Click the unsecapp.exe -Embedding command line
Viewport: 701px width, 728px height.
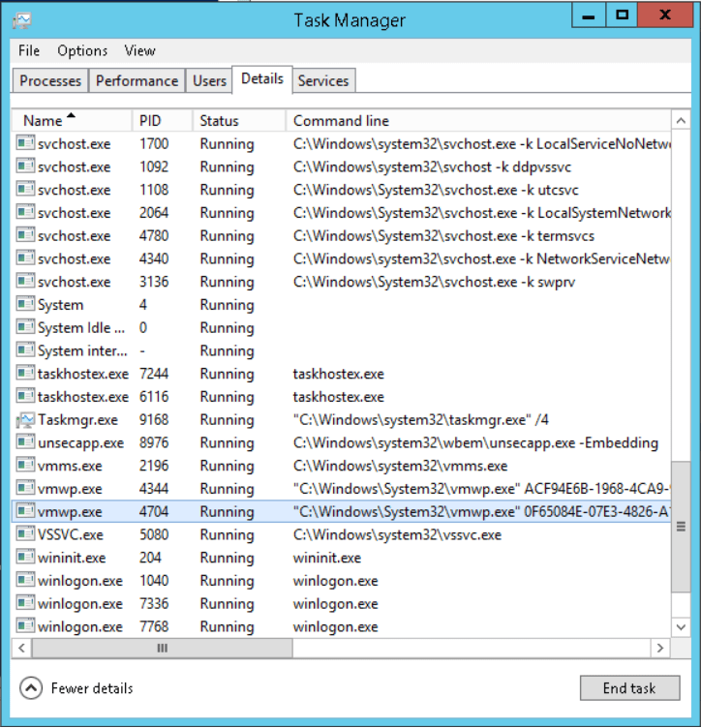click(x=475, y=443)
